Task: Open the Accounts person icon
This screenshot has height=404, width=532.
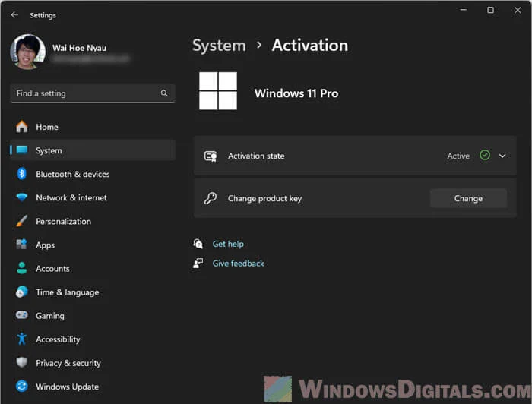Action: click(x=22, y=268)
